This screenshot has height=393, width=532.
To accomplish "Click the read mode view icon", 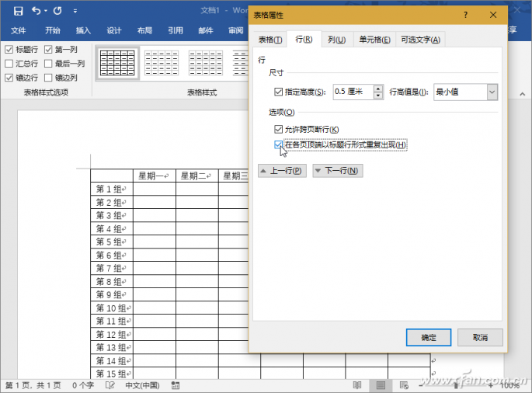I will pos(356,384).
